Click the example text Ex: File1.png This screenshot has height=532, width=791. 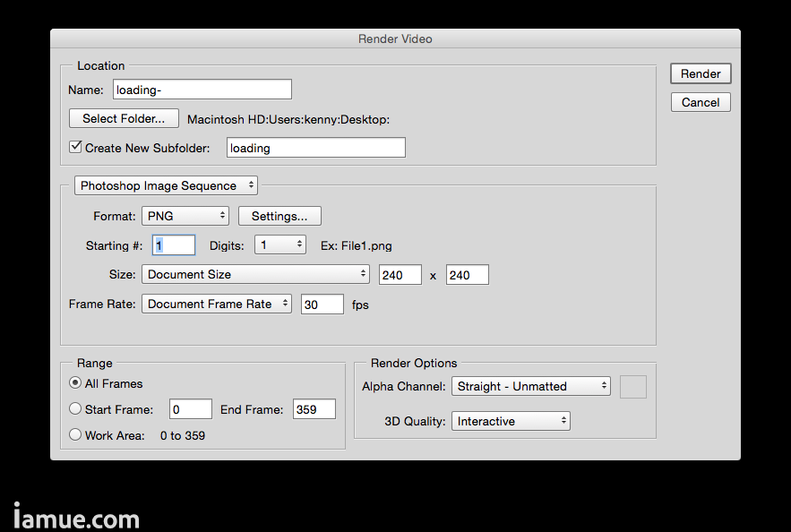click(x=357, y=245)
